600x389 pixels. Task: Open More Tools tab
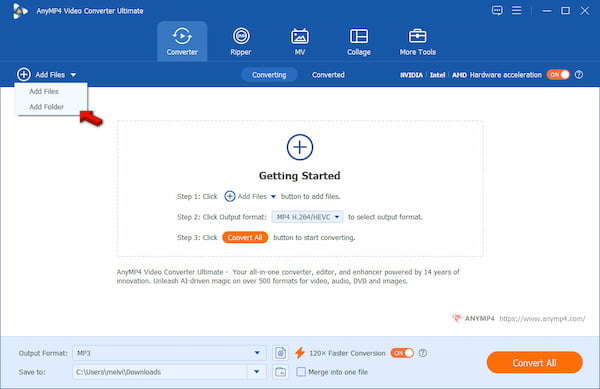417,41
